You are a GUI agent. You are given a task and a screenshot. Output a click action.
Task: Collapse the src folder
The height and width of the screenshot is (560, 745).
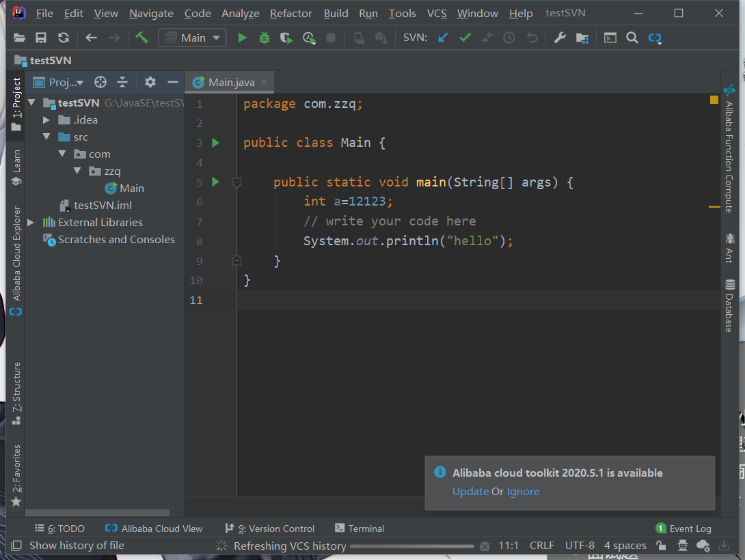pyautogui.click(x=46, y=137)
